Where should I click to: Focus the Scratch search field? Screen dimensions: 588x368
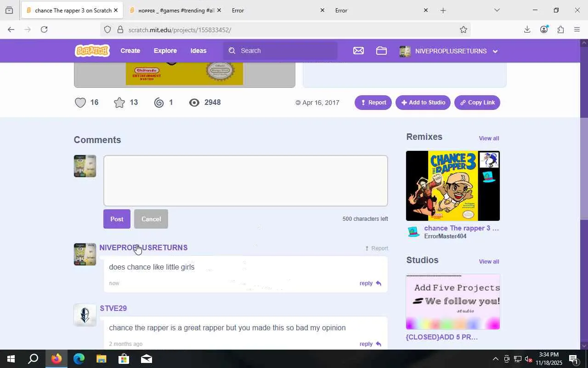(280, 51)
